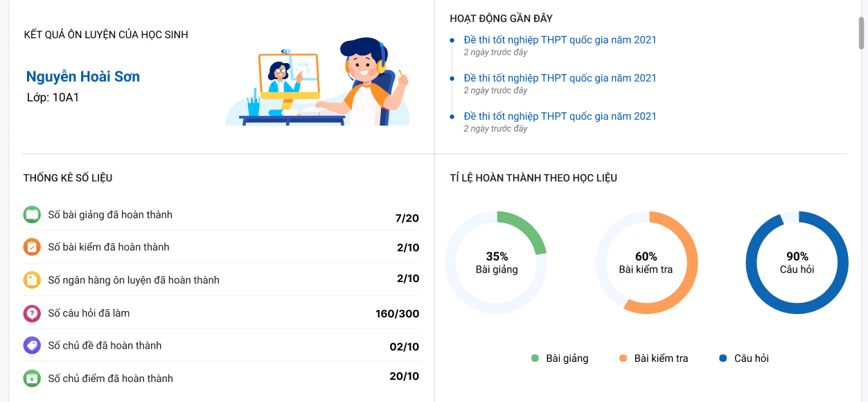Click the green calendar icon for completed themes
Viewport: 868px width, 402px height.
[x=32, y=378]
